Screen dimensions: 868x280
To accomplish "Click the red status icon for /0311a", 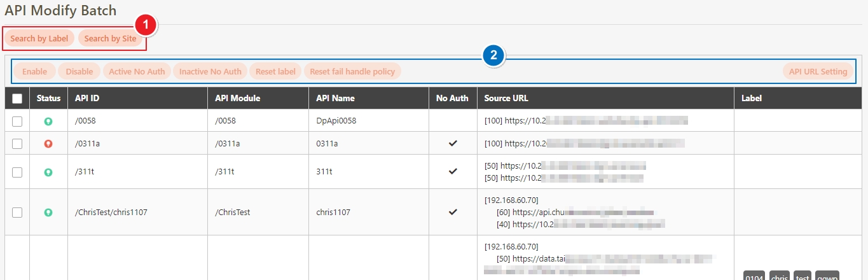I will tap(48, 144).
